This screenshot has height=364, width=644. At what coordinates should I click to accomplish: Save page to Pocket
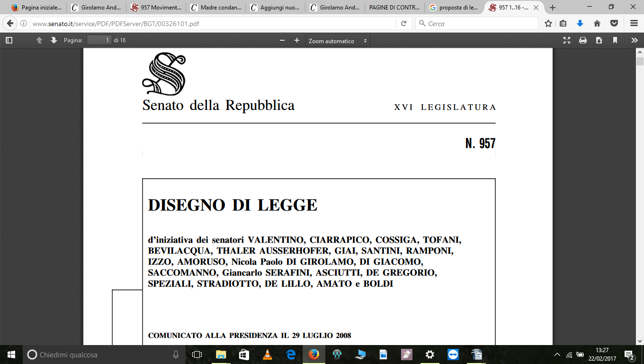[614, 23]
